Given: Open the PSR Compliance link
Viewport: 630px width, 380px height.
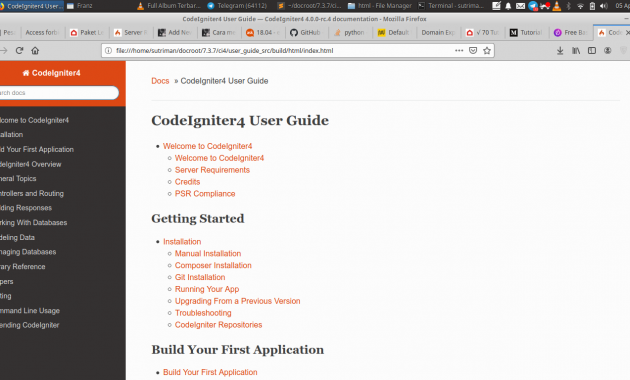Looking at the screenshot, I should pyautogui.click(x=205, y=194).
